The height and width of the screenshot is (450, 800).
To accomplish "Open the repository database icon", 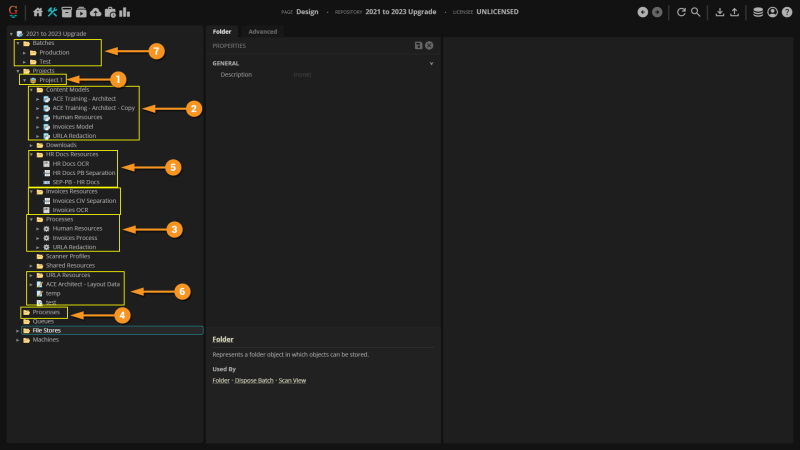I will pos(758,12).
